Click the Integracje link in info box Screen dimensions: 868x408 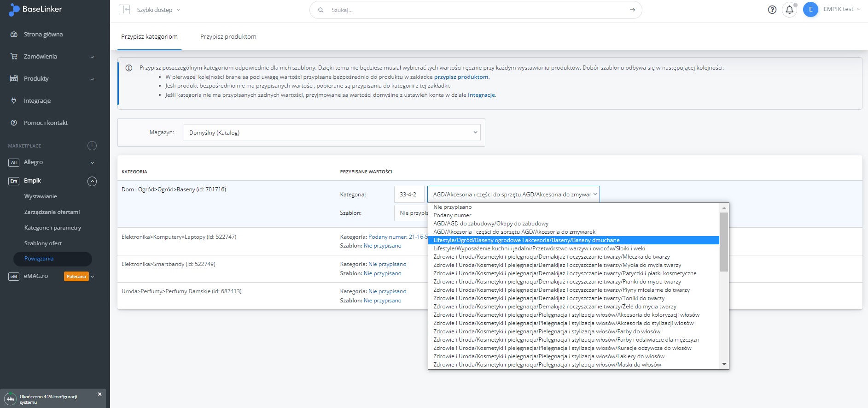click(481, 95)
